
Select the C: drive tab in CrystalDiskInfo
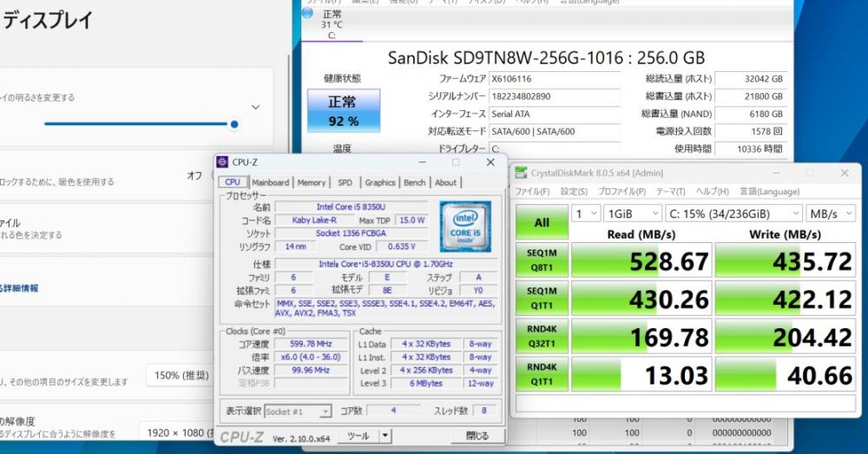(x=332, y=23)
